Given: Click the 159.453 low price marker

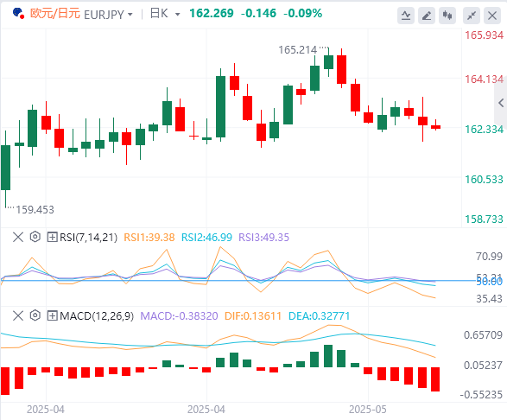Looking at the screenshot, I should [x=35, y=210].
